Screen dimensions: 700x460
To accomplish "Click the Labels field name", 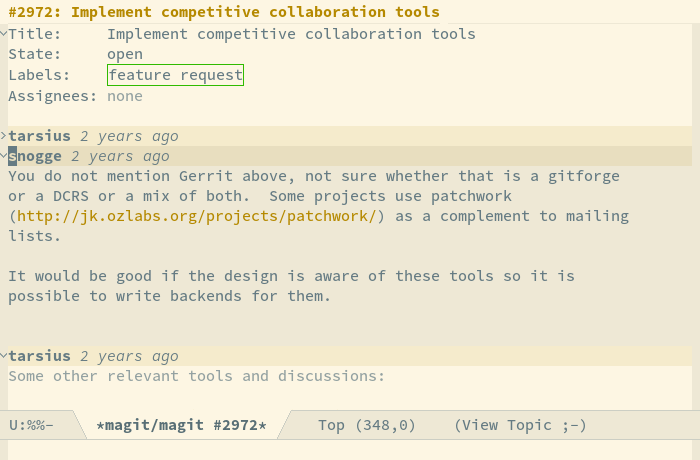I will [x=39, y=75].
